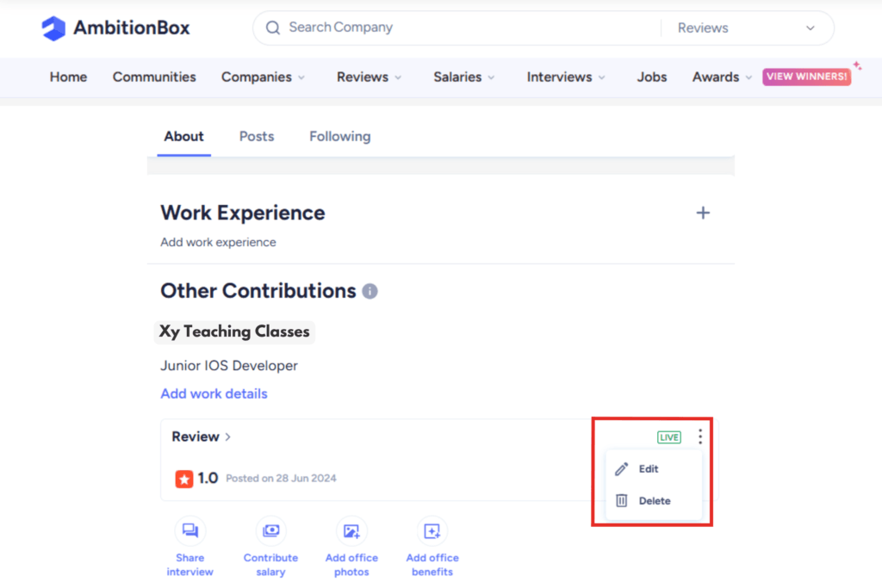This screenshot has height=588, width=882.
Task: Switch to the Posts tab
Action: 257,136
